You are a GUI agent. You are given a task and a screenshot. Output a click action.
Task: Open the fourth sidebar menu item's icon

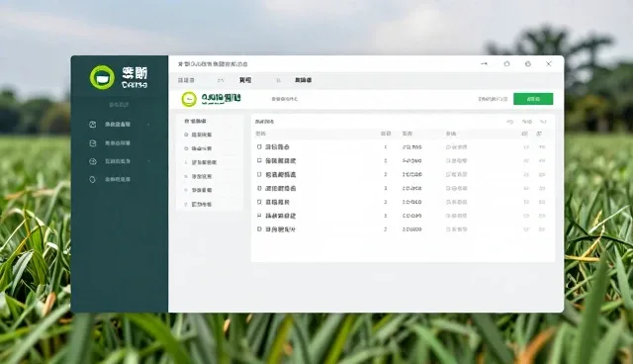(92, 180)
